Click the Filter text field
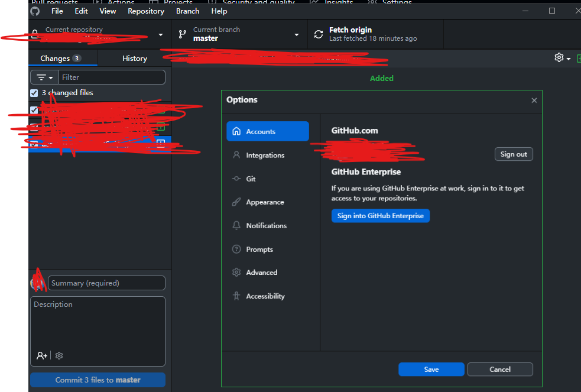This screenshot has width=581, height=392. (x=112, y=77)
